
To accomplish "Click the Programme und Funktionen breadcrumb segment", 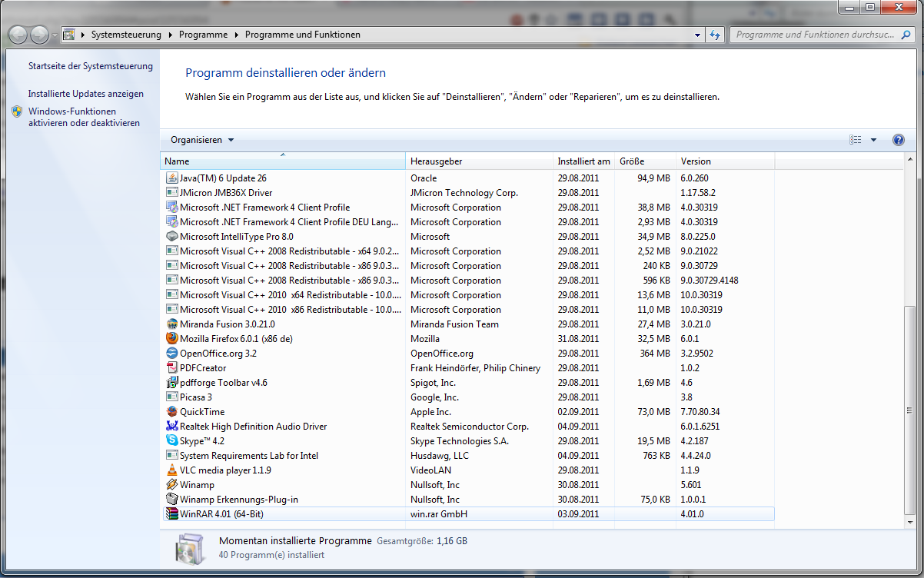I will 302,35.
